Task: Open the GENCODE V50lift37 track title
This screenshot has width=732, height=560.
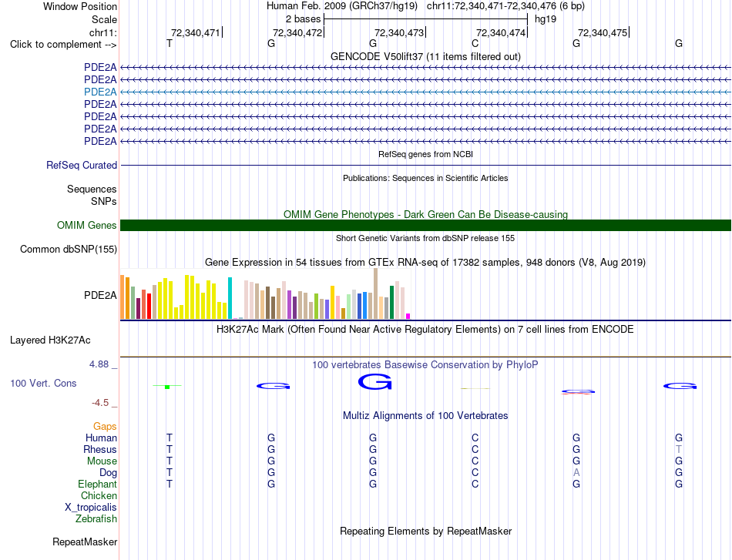Action: pyautogui.click(x=425, y=57)
